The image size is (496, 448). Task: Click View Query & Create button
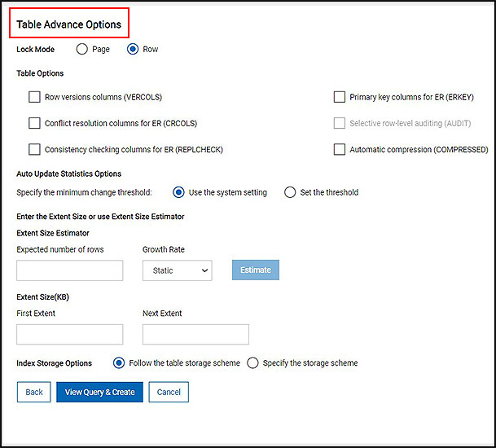(x=100, y=392)
